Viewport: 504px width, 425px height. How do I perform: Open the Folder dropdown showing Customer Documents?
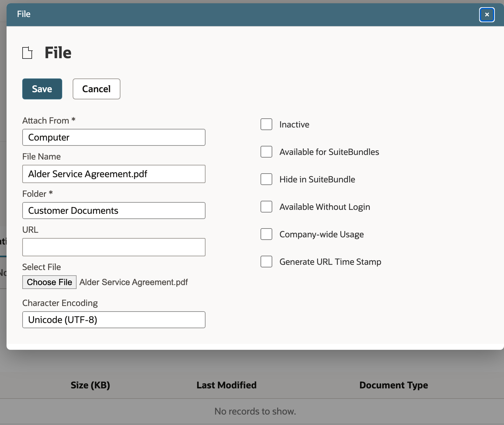114,211
